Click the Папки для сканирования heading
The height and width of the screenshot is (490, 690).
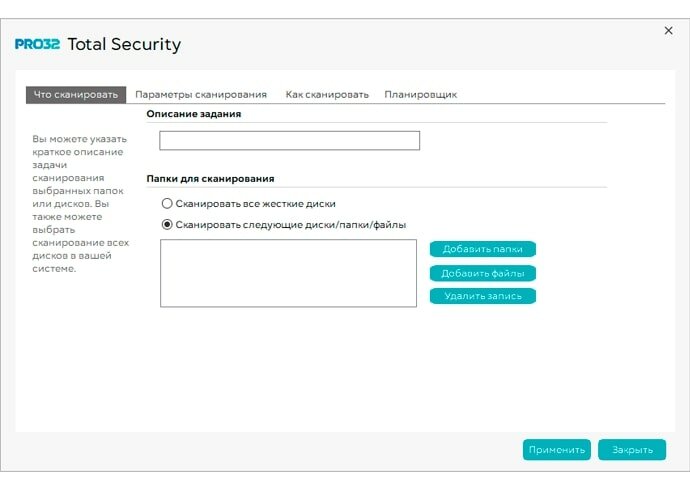pyautogui.click(x=210, y=178)
